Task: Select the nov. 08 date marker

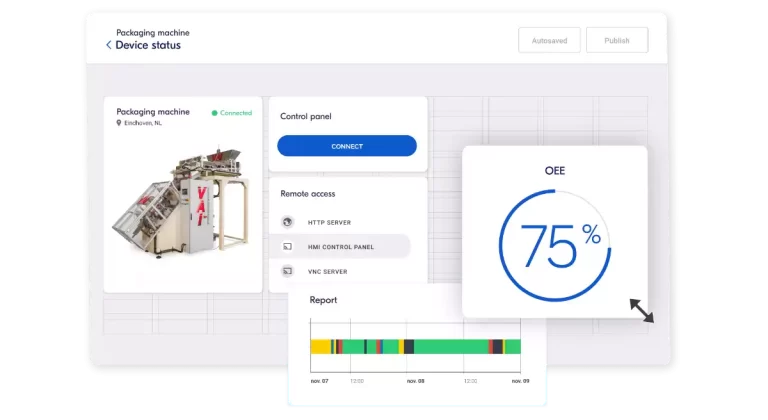Action: [415, 381]
